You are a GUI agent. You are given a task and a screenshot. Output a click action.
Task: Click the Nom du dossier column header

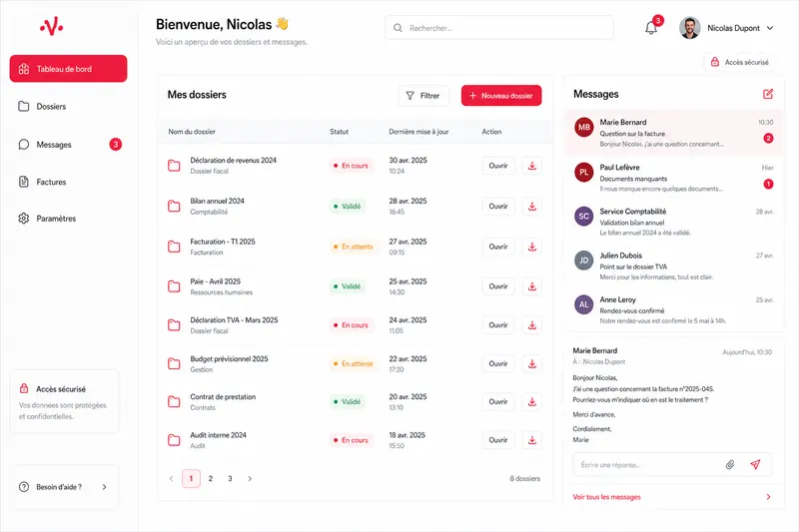[x=192, y=132]
